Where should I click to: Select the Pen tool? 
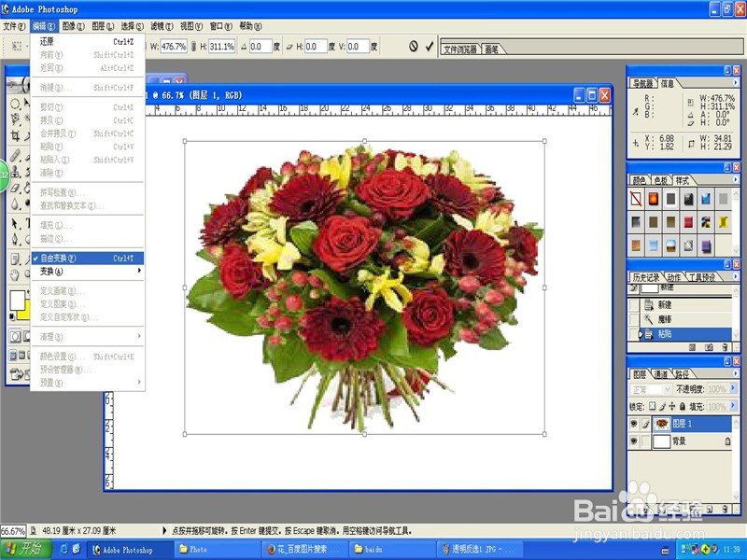pyautogui.click(x=15, y=238)
